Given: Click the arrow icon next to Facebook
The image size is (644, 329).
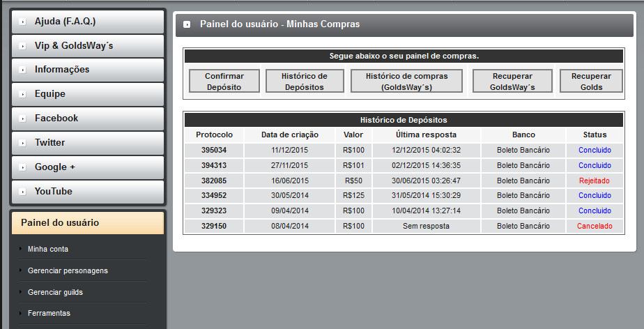Looking at the screenshot, I should pyautogui.click(x=24, y=118).
